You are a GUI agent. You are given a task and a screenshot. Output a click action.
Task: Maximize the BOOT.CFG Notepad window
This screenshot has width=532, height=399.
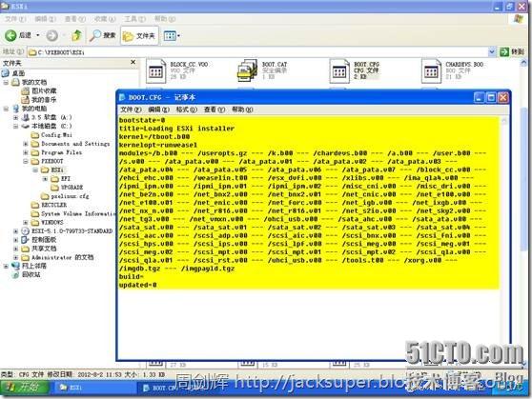491,98
